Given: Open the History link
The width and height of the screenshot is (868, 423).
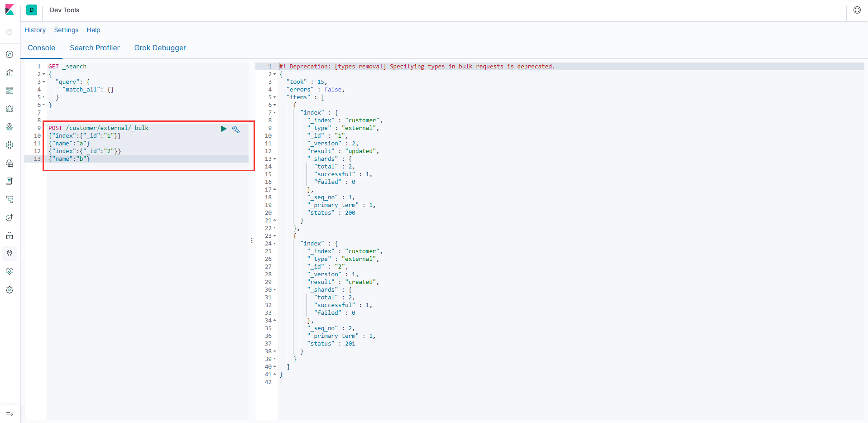Looking at the screenshot, I should point(35,30).
